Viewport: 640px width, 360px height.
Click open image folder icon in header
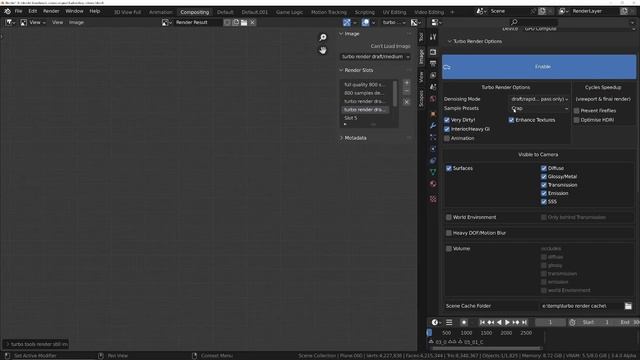[244, 22]
